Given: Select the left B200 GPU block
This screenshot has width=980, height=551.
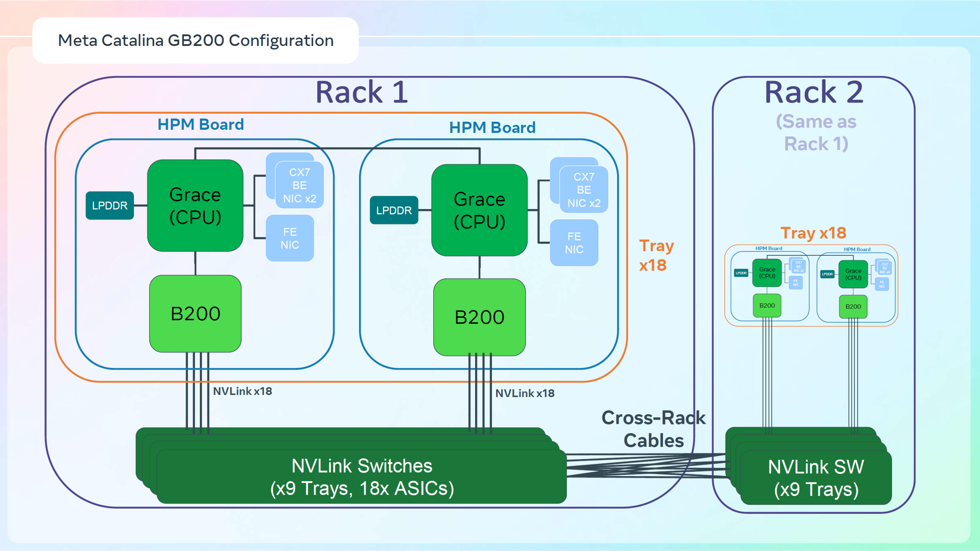Looking at the screenshot, I should [x=195, y=314].
